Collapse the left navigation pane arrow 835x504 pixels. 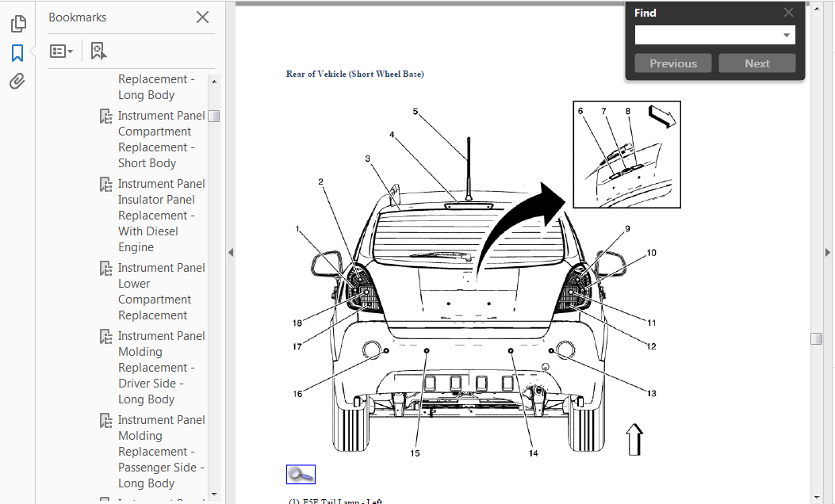(x=231, y=252)
